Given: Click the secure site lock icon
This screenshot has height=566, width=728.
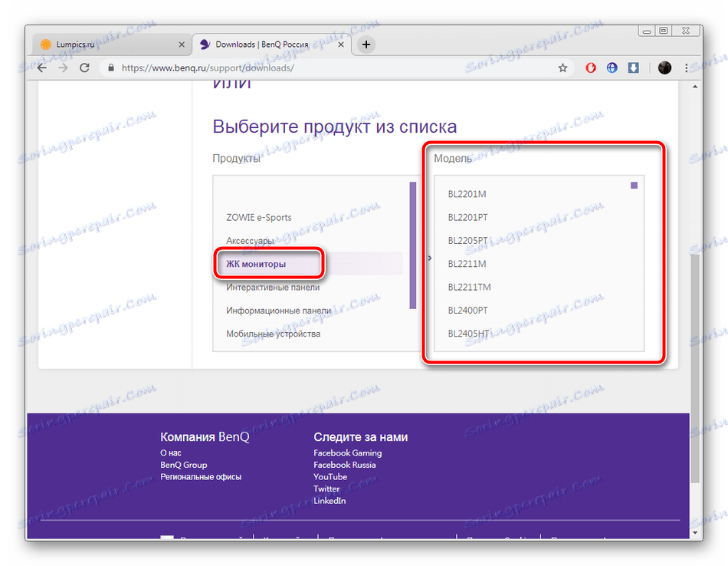Looking at the screenshot, I should click(111, 67).
